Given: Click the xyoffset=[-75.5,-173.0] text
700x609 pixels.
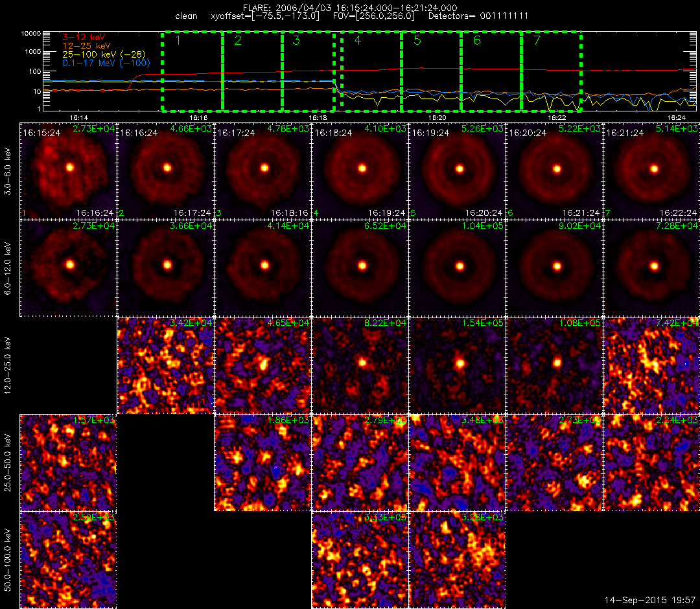Looking at the screenshot, I should tap(265, 16).
